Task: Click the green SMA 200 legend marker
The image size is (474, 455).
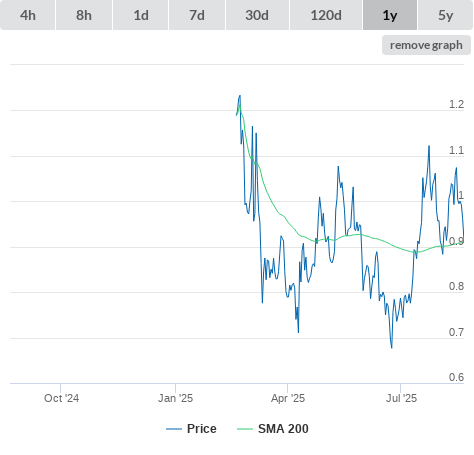Action: pyautogui.click(x=245, y=429)
